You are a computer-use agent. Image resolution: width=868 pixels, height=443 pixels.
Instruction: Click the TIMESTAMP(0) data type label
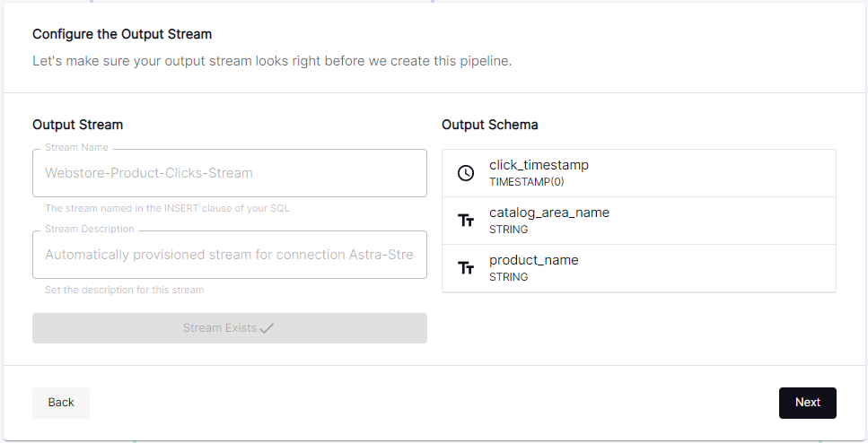click(x=526, y=182)
